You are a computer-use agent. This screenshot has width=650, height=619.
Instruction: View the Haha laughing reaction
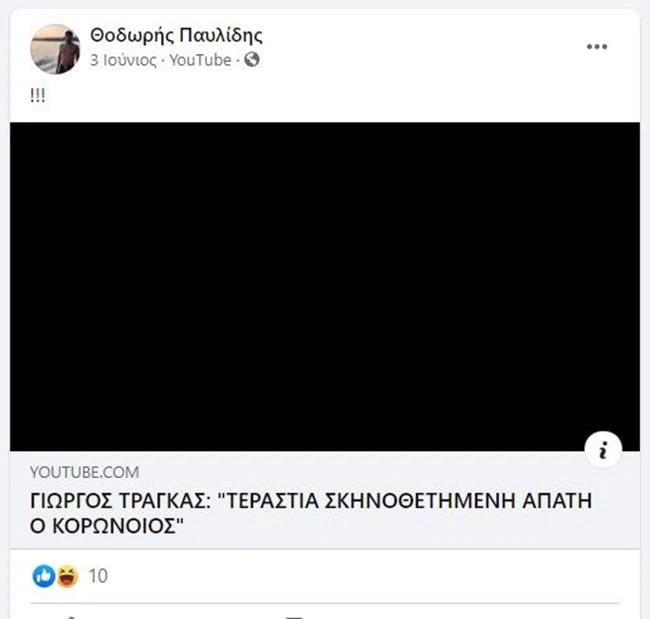coord(68,576)
